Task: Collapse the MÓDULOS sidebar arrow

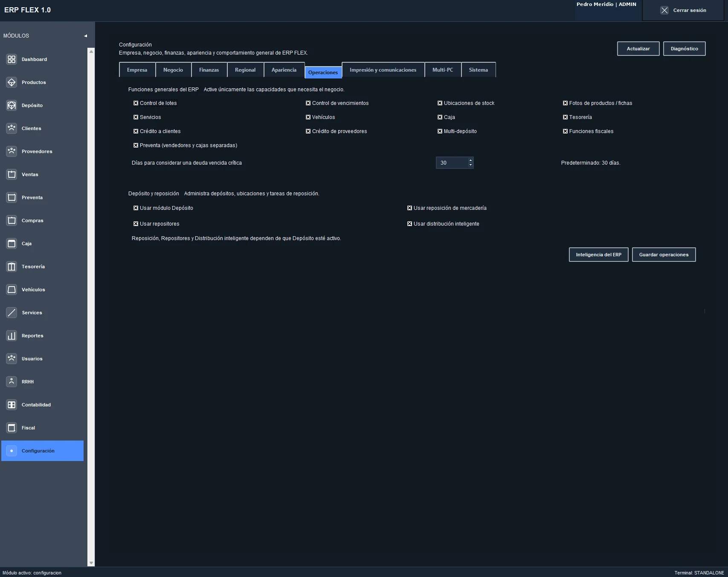Action: [85, 36]
